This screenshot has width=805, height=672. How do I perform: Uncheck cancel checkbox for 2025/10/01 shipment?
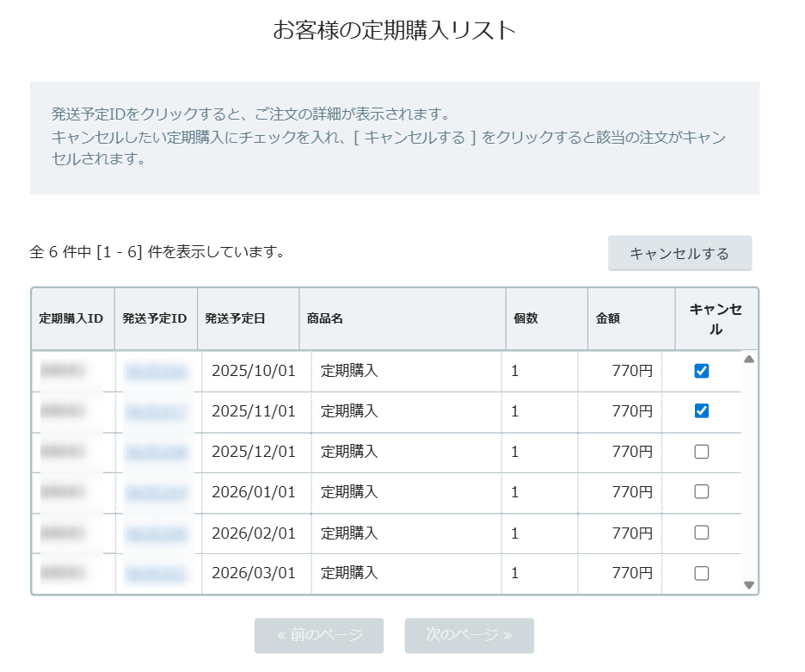coord(701,371)
